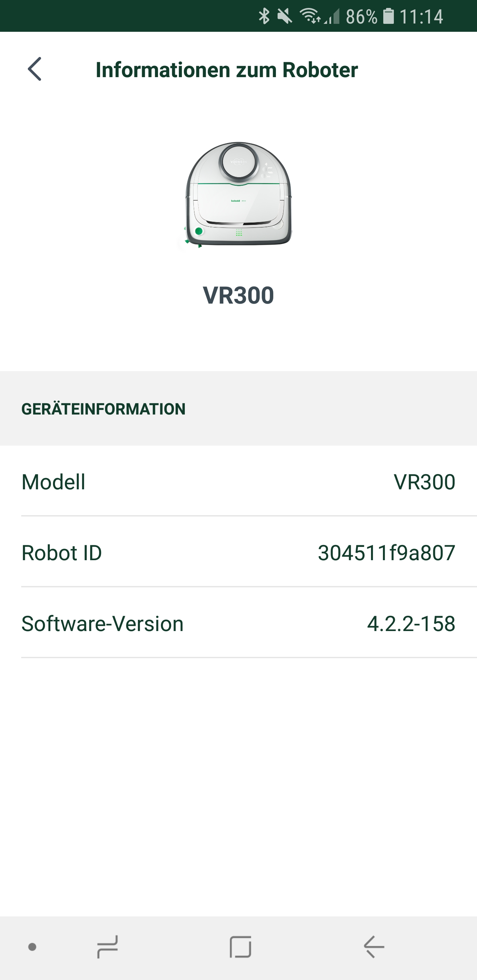The image size is (477, 980).
Task: Tap the Informationen zum Roboter title
Action: click(227, 70)
